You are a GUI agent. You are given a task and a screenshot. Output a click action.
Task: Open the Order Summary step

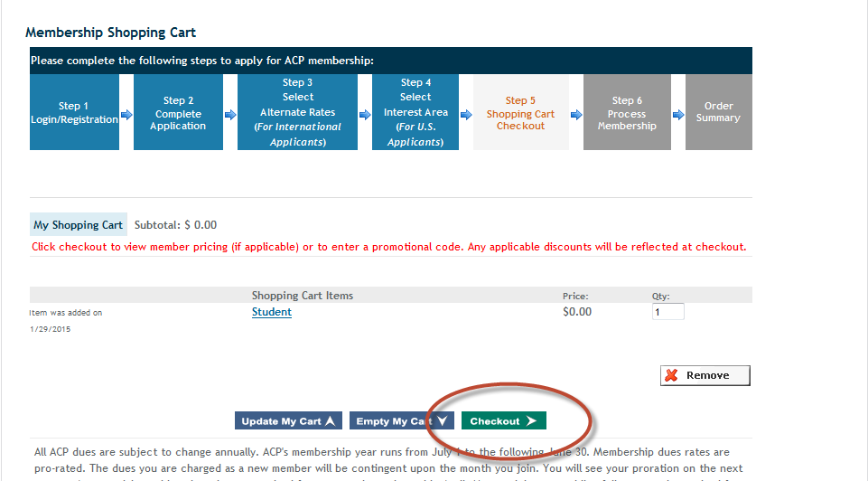click(718, 112)
